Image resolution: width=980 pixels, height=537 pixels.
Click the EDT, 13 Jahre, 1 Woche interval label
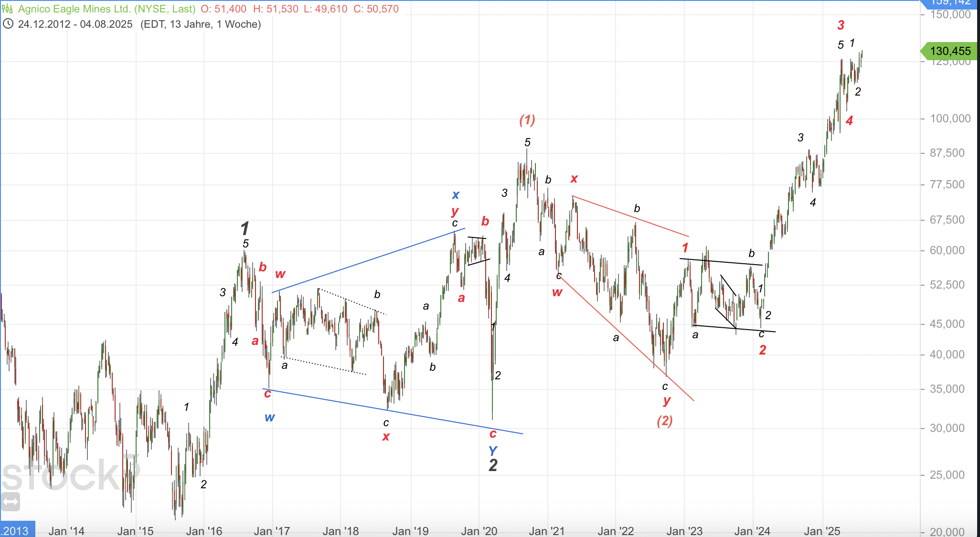201,24
